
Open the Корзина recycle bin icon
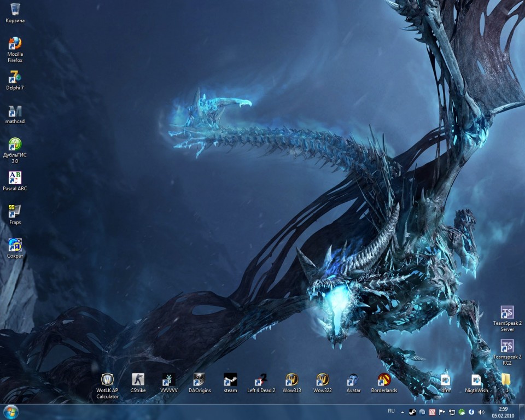15,13
